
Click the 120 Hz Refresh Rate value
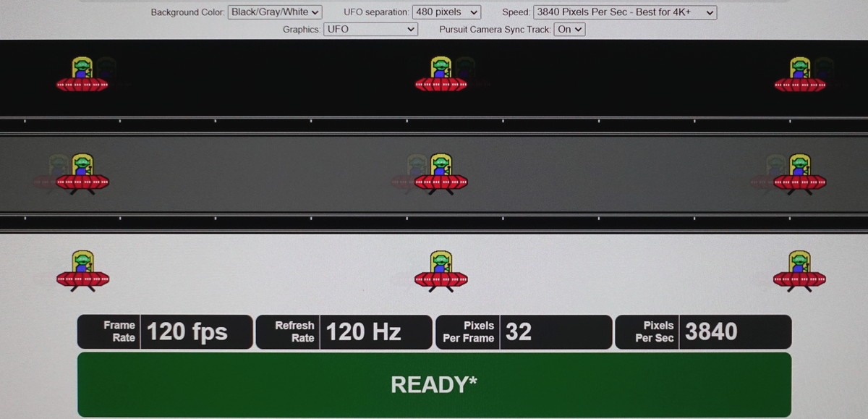coord(364,332)
